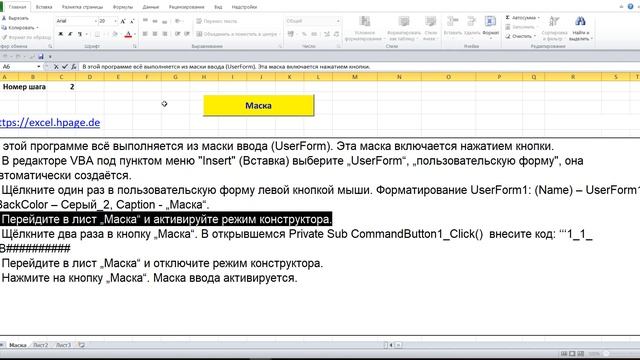Click Merge and Center (Объединить и поместить в центре)
The width and height of the screenshot is (640, 360).
(237, 34)
